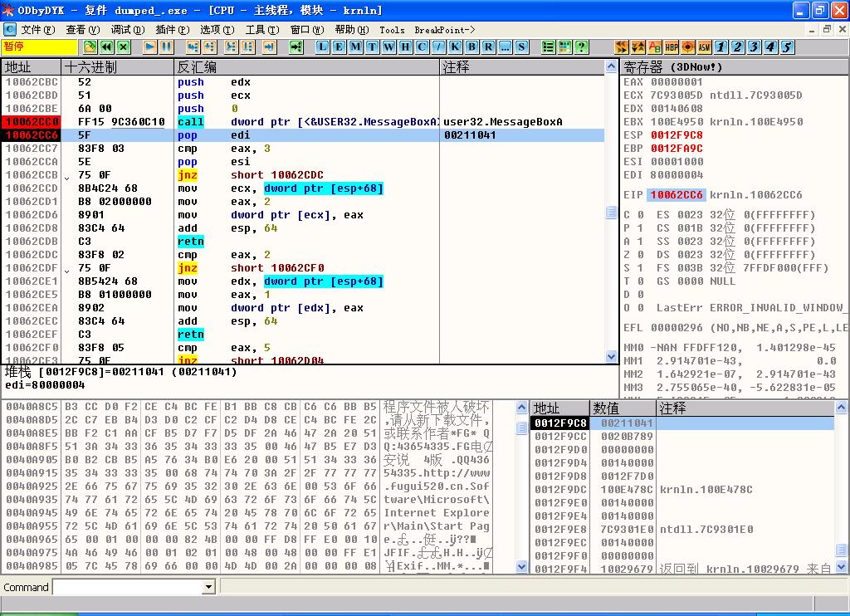Viewport: 850px width, 616px height.
Task: Click the ASM plugin toolbar icon
Action: click(x=704, y=47)
